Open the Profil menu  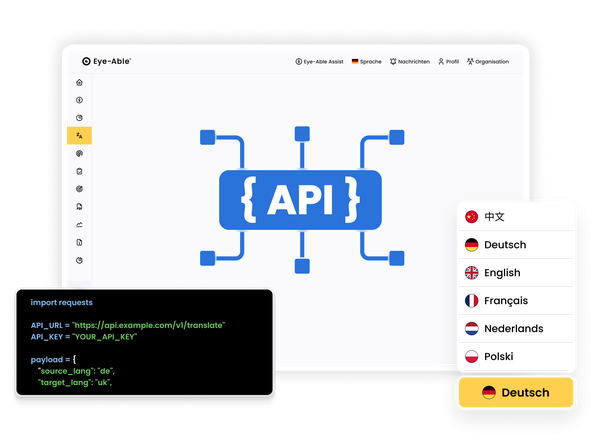tap(448, 62)
